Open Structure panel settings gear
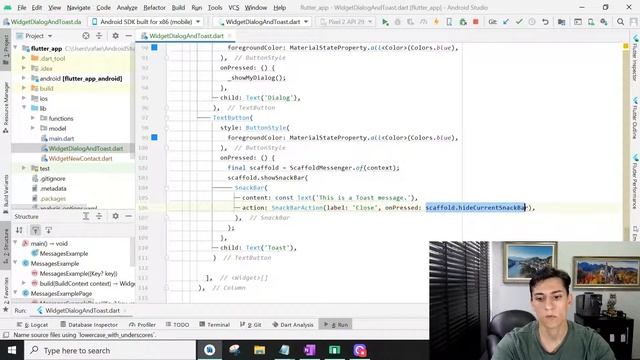The width and height of the screenshot is (640, 360). point(116,216)
